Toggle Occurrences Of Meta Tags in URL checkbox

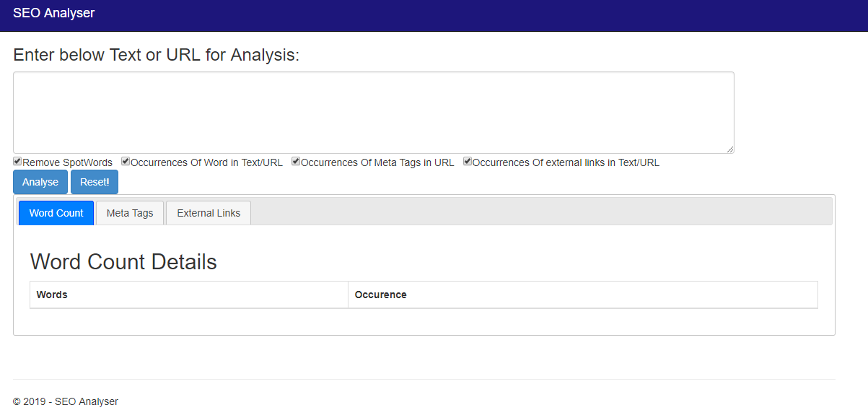coord(296,162)
